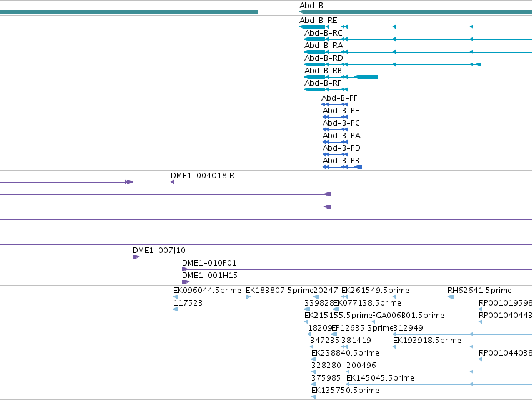This screenshot has width=532, height=400.
Task: Select the Abd-B-RE transcript label
Action: [x=318, y=21]
